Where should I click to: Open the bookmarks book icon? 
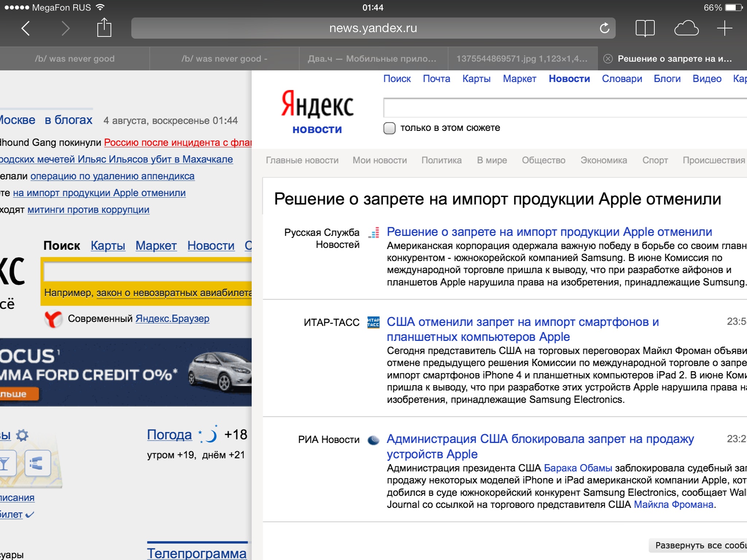[645, 28]
